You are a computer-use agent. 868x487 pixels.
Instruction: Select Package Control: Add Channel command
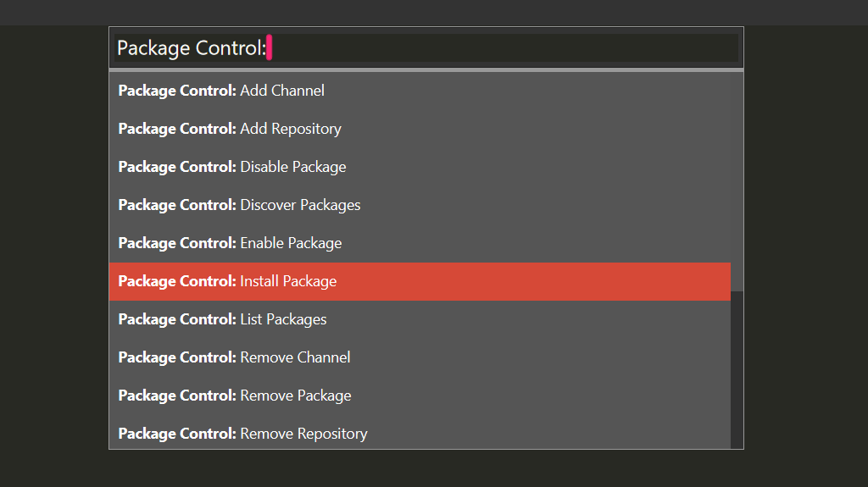tap(420, 91)
